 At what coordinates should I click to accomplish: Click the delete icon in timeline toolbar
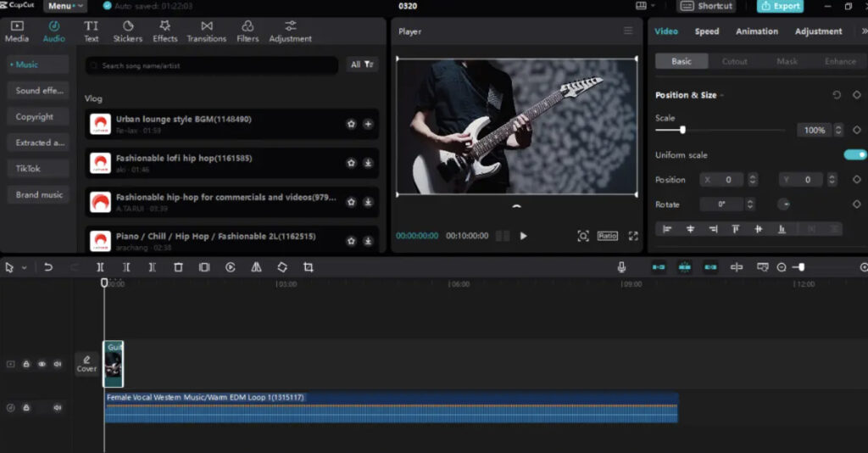tap(178, 267)
